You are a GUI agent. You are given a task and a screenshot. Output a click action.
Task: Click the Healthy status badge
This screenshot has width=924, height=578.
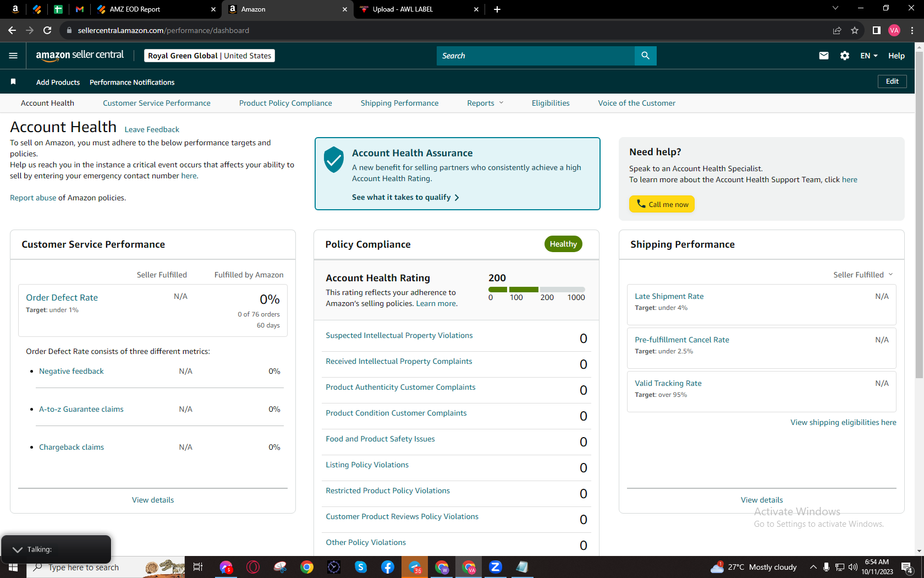click(x=563, y=244)
